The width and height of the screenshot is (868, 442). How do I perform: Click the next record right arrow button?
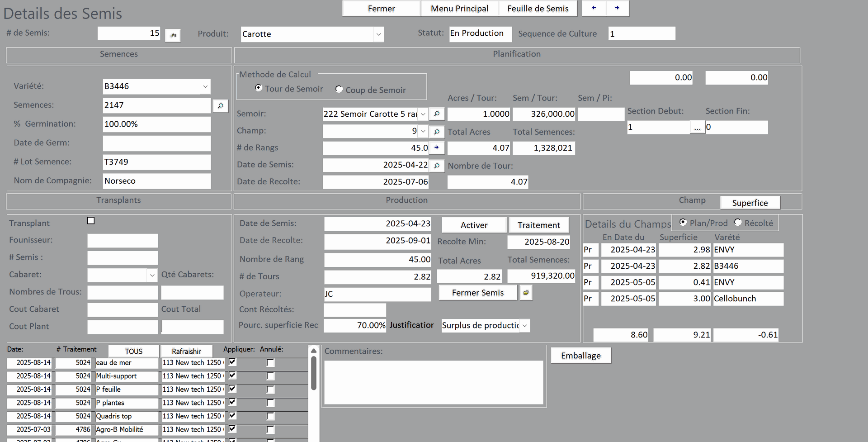(617, 8)
